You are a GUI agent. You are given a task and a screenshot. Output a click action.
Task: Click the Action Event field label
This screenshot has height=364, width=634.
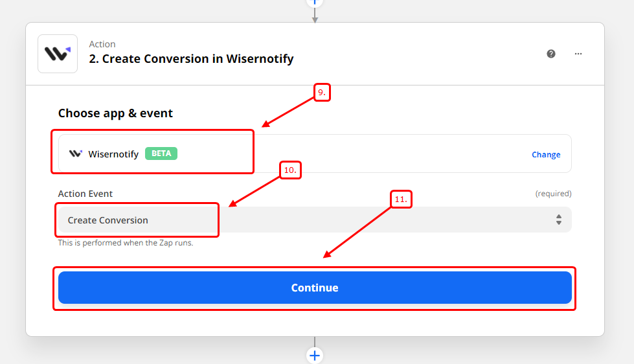85,194
